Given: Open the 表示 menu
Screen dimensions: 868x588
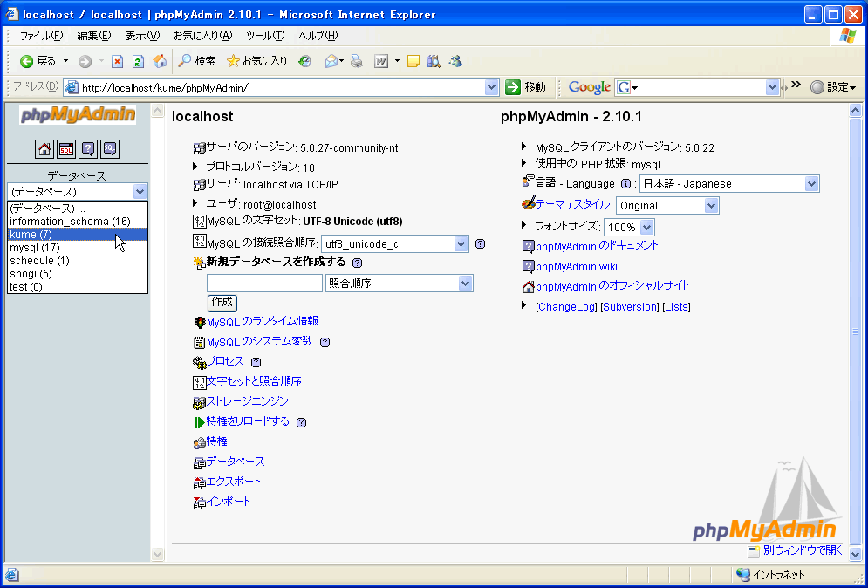Looking at the screenshot, I should click(142, 36).
